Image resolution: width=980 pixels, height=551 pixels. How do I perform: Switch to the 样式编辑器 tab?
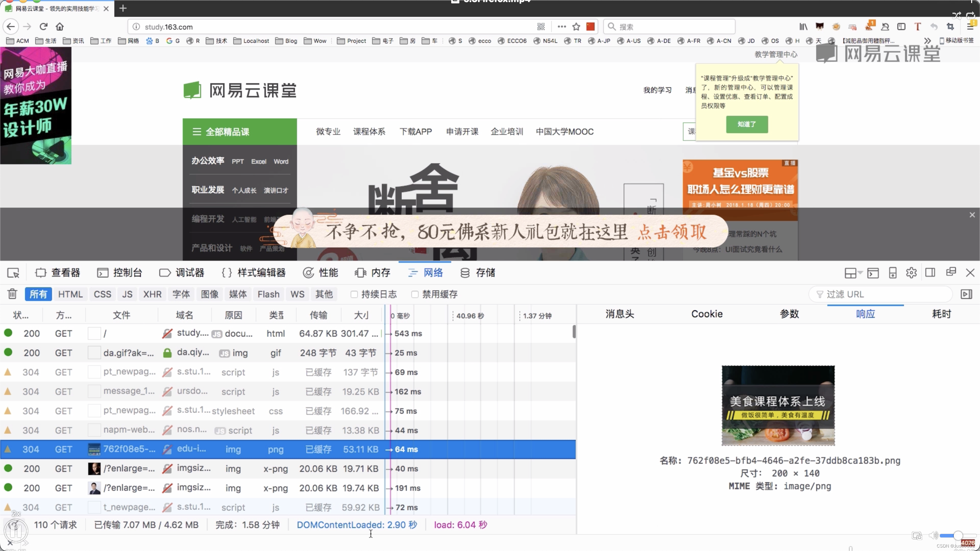pyautogui.click(x=254, y=273)
